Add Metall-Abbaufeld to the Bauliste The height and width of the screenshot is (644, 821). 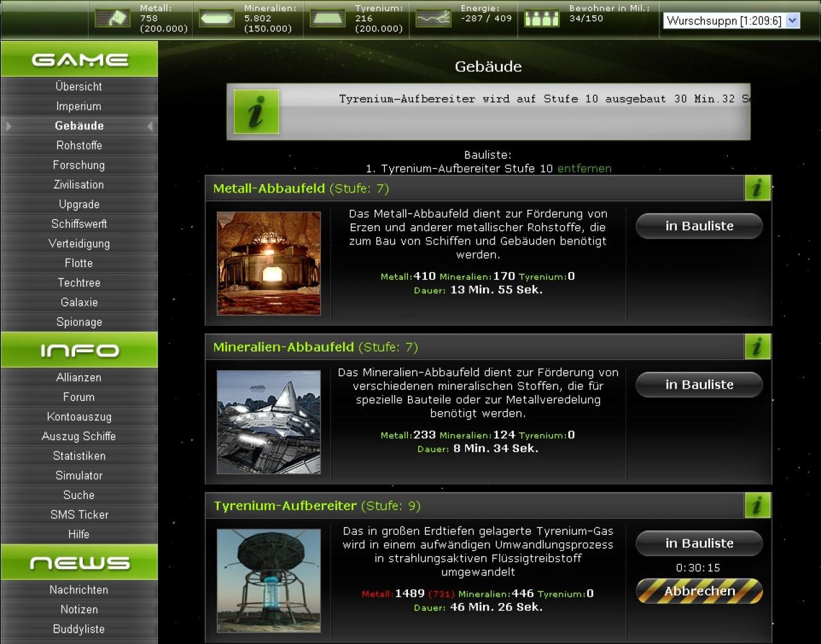pyautogui.click(x=699, y=226)
